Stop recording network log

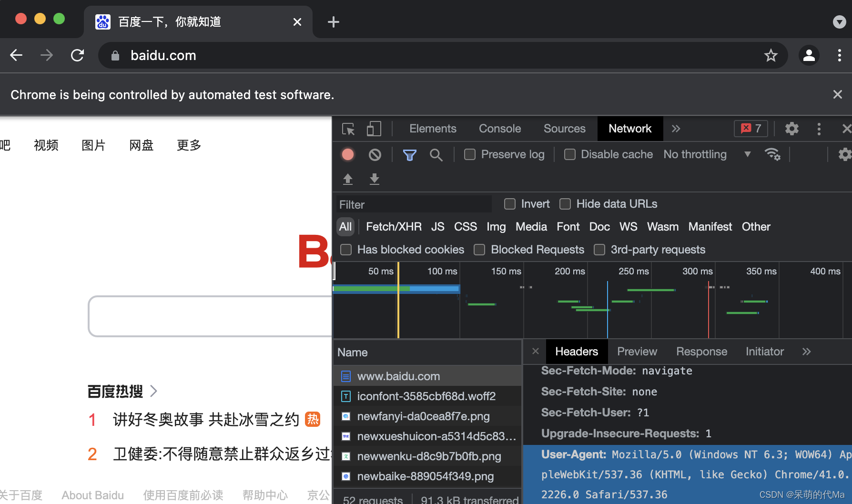[x=348, y=154]
